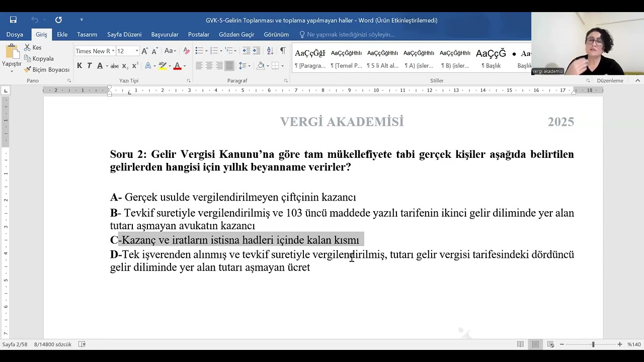Switch to the Görünüm tab

(276, 35)
